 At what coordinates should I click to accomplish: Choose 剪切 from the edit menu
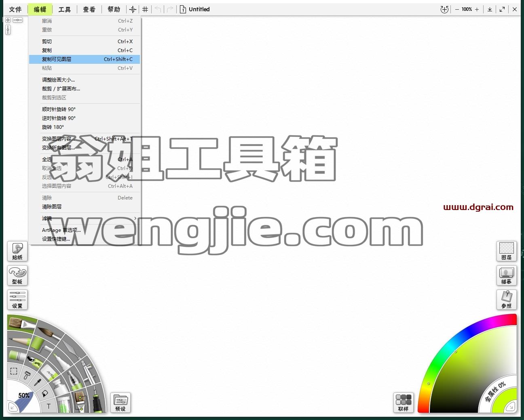[85, 42]
